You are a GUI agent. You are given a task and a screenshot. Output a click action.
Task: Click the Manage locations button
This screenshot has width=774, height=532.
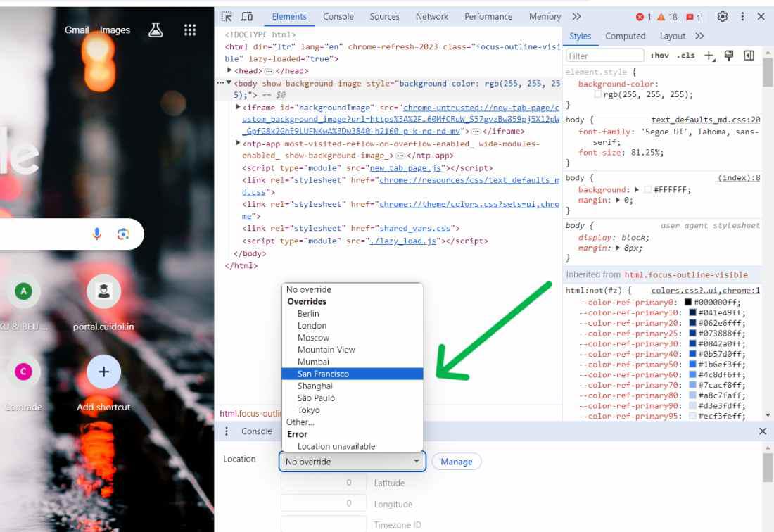coord(457,462)
